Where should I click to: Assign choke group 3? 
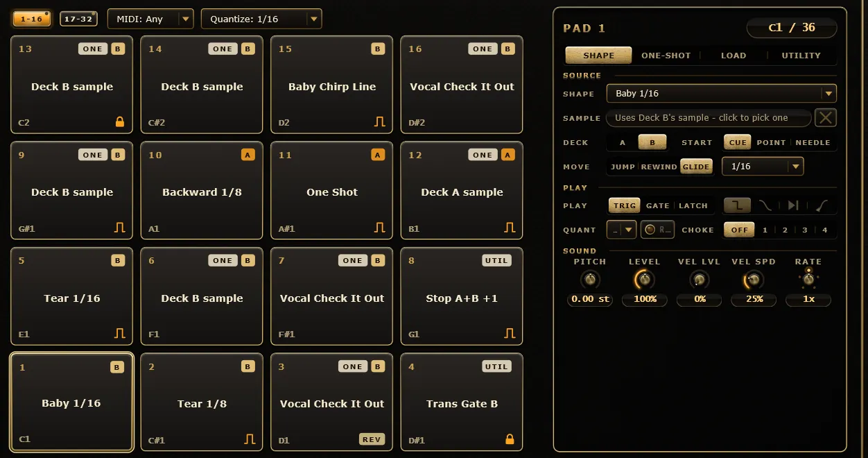pos(804,230)
